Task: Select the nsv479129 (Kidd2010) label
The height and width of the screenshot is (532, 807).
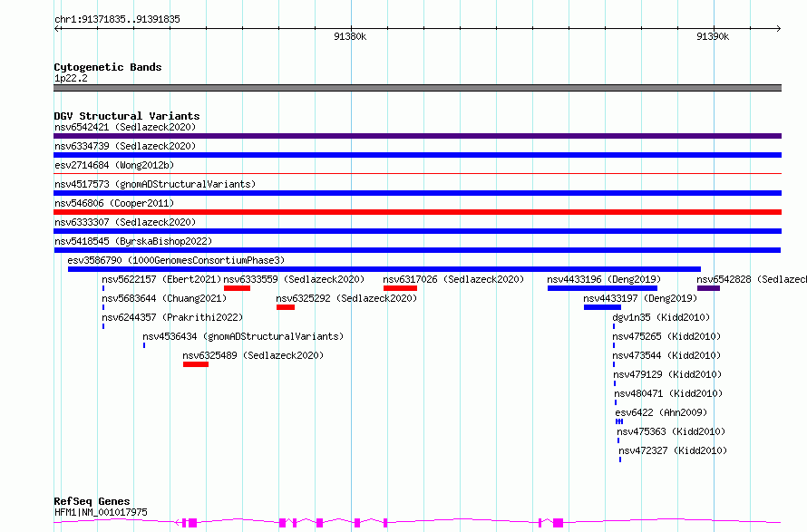Action: [667, 374]
